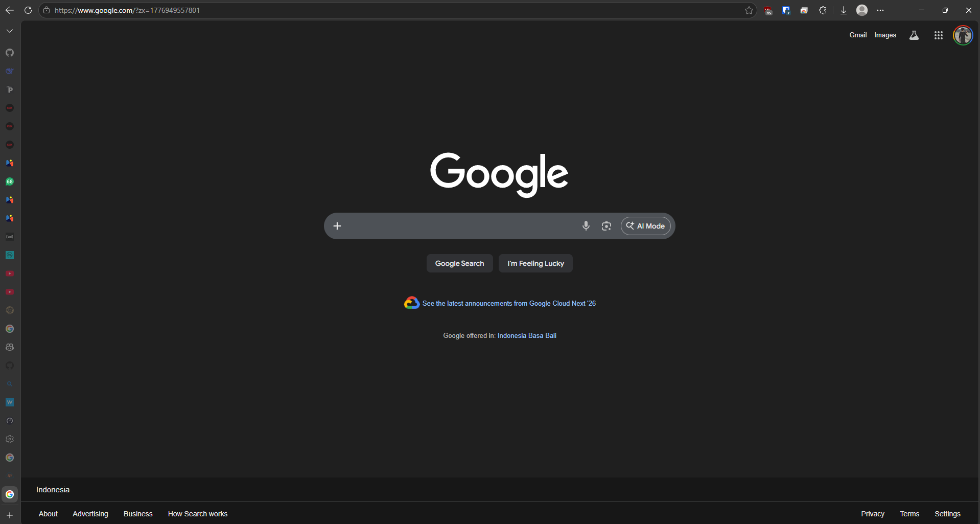Click inside the Google search input field
The image size is (980, 524).
460,225
